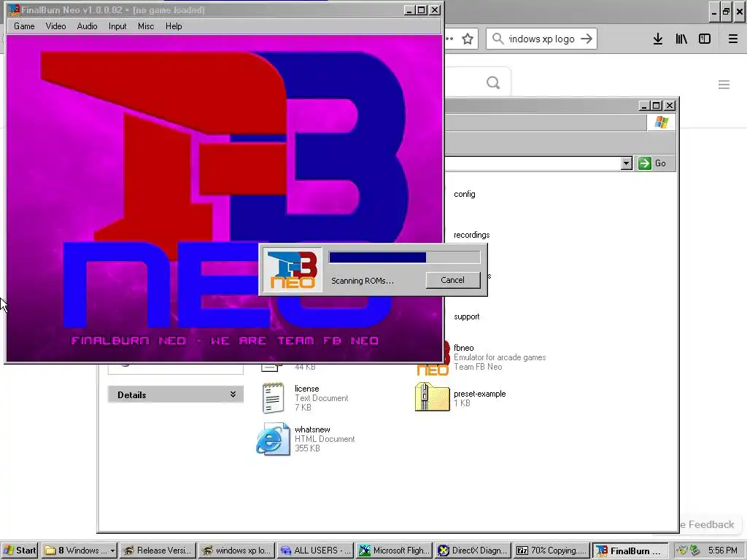
Task: Open the browser library icon
Action: click(681, 39)
